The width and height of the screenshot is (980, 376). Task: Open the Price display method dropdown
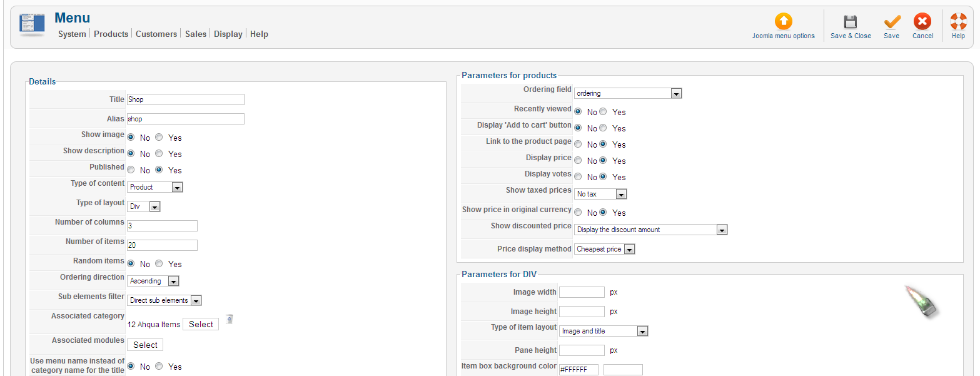[604, 249]
